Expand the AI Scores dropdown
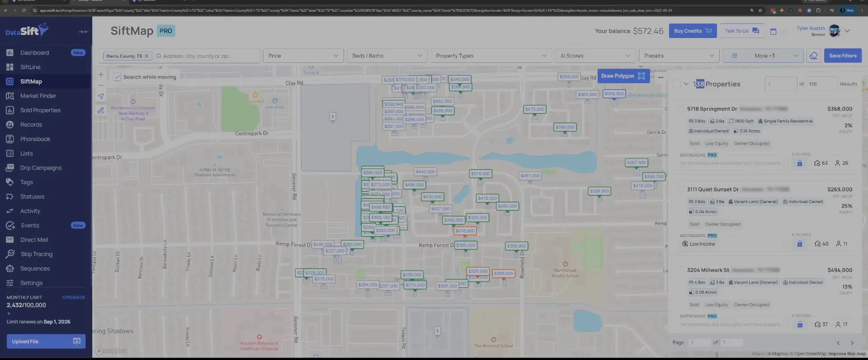This screenshot has width=868, height=360. coord(595,56)
